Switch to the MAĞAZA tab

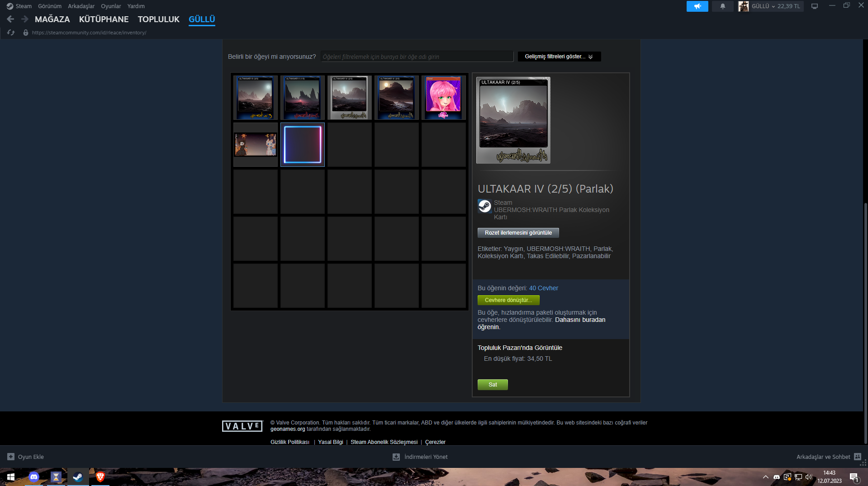click(52, 19)
